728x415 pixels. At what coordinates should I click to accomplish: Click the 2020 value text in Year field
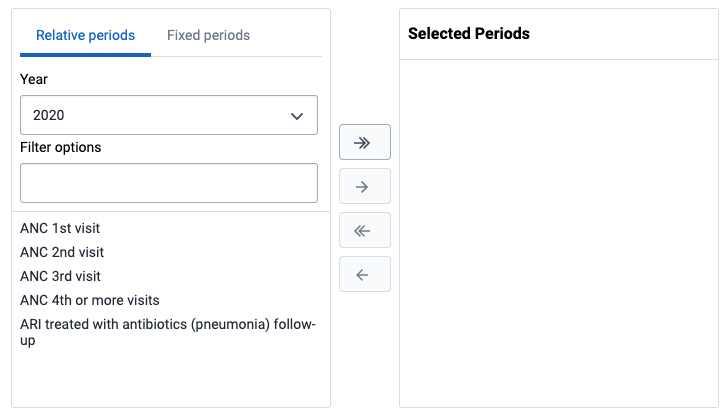[48, 115]
